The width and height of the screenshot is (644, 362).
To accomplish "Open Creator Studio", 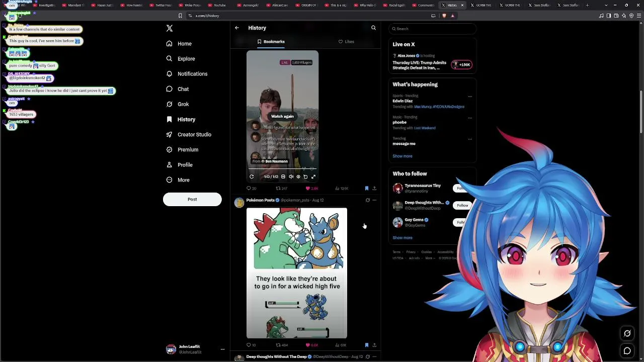I will (x=189, y=134).
